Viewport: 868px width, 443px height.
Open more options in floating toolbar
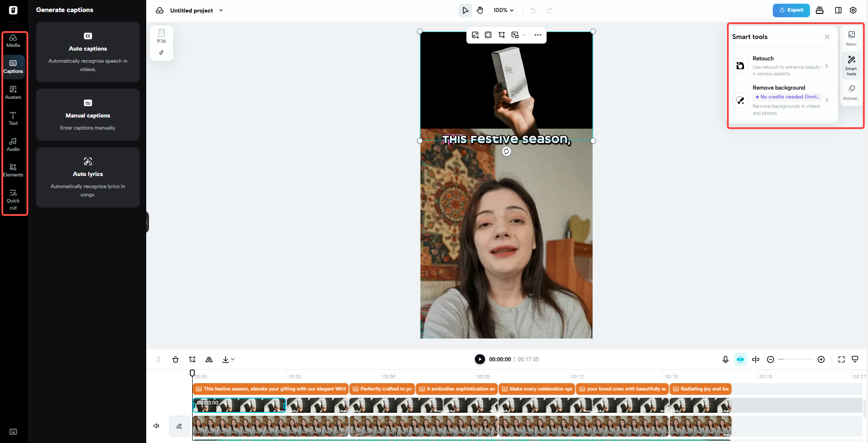click(x=538, y=35)
